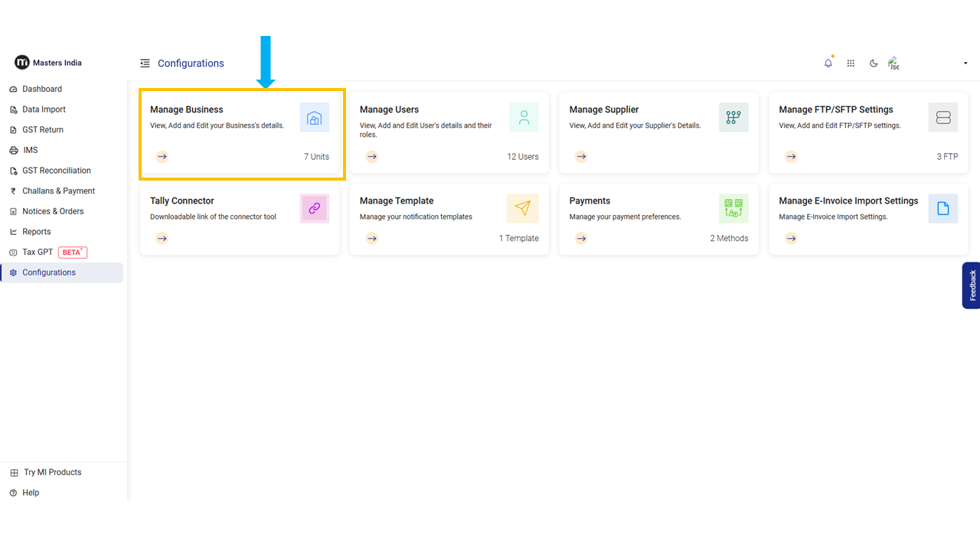
Task: Open Tax GPT beta menu item
Action: pyautogui.click(x=38, y=252)
